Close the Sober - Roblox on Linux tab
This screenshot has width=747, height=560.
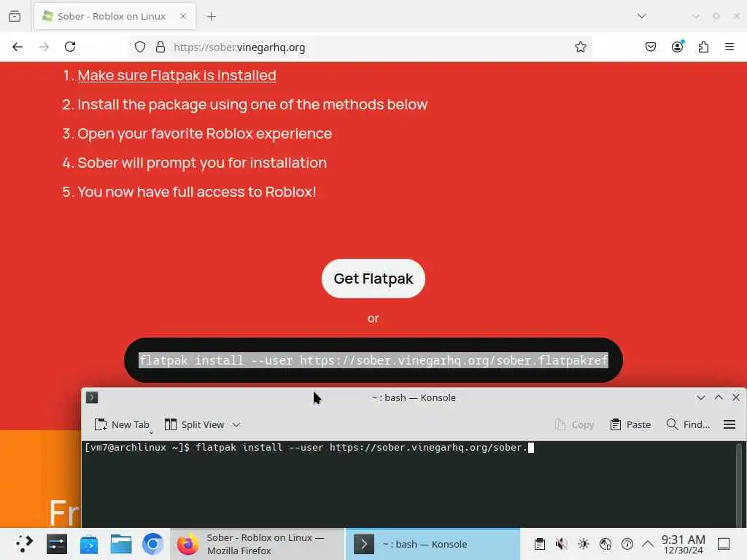tap(183, 16)
